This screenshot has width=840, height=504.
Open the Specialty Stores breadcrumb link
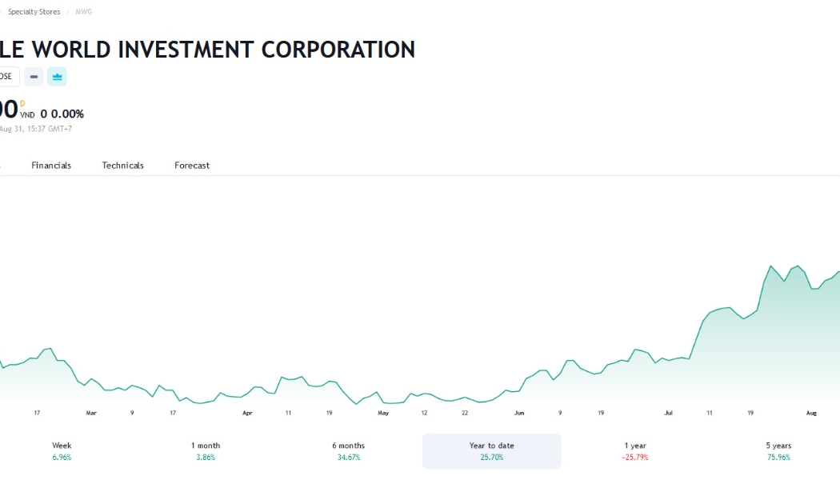point(34,12)
